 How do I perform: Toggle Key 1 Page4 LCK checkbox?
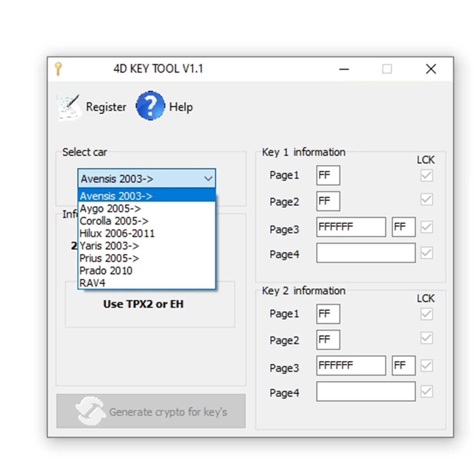tap(426, 253)
